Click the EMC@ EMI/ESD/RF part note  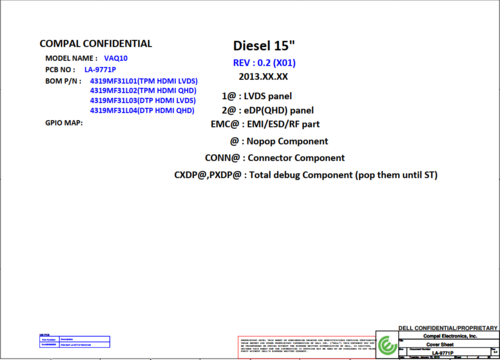[x=265, y=124]
